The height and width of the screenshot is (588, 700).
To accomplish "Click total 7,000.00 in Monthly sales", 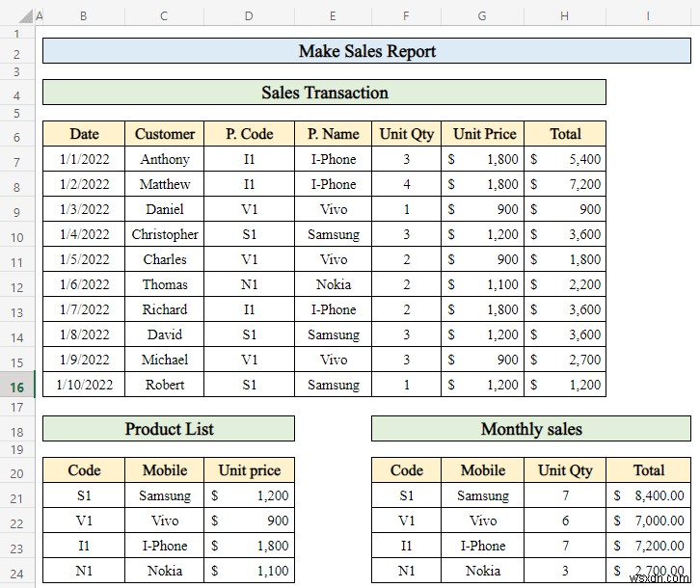I will [x=648, y=521].
